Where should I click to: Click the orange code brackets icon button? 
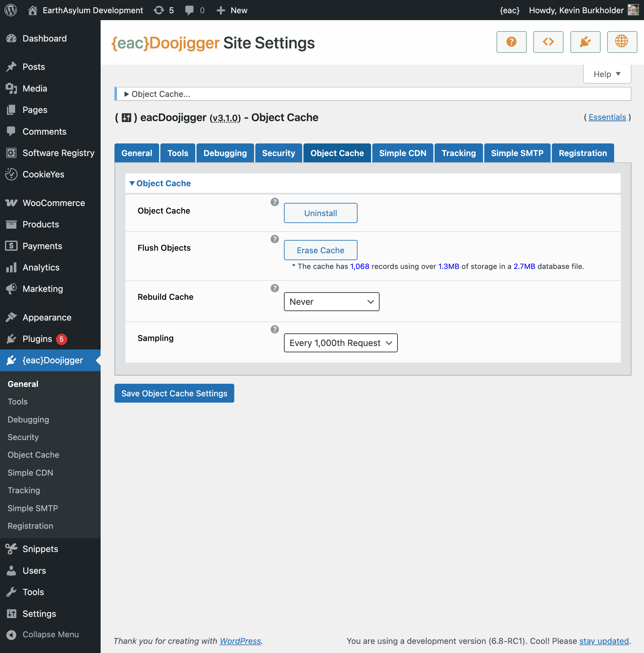click(x=548, y=42)
